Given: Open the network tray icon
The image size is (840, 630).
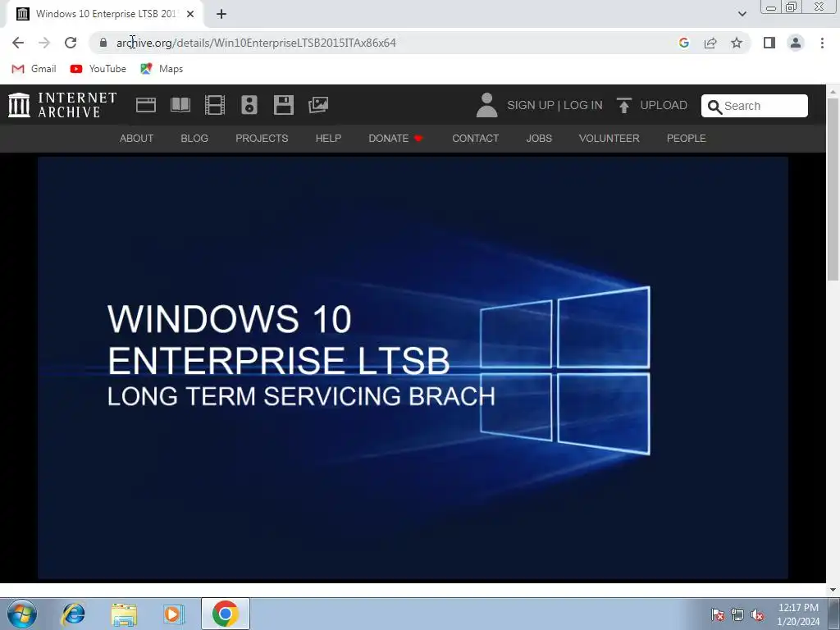Looking at the screenshot, I should [737, 614].
